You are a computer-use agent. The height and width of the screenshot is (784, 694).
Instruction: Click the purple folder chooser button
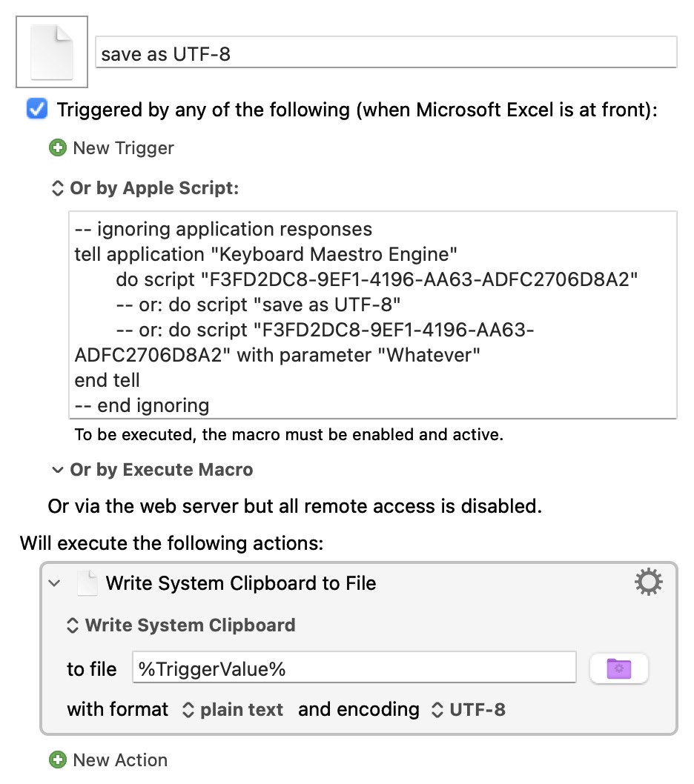click(x=618, y=669)
